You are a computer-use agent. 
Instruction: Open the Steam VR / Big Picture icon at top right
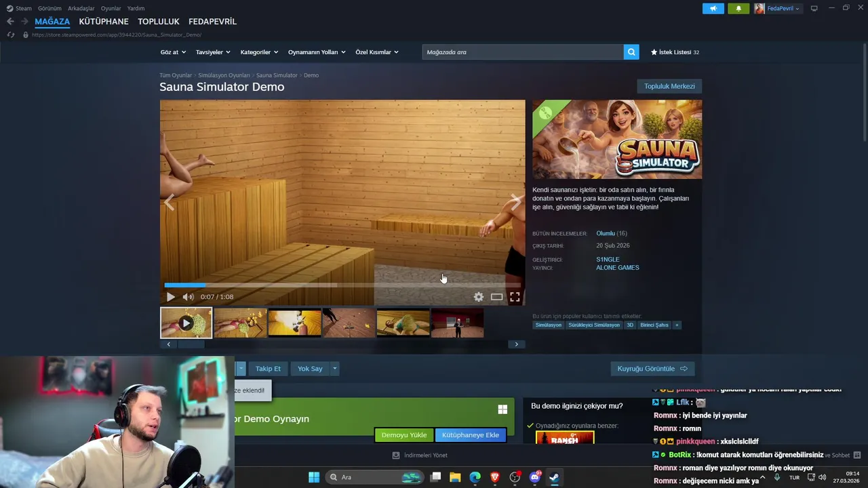tap(814, 8)
